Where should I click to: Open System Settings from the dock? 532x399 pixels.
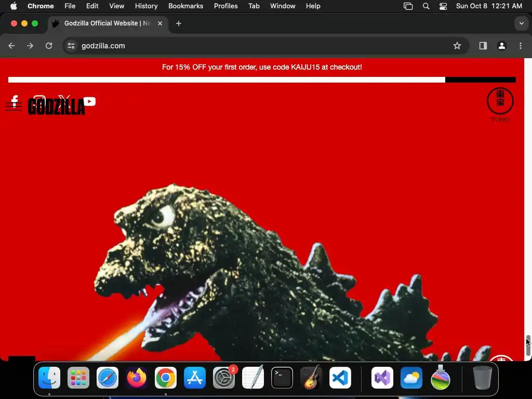click(224, 378)
